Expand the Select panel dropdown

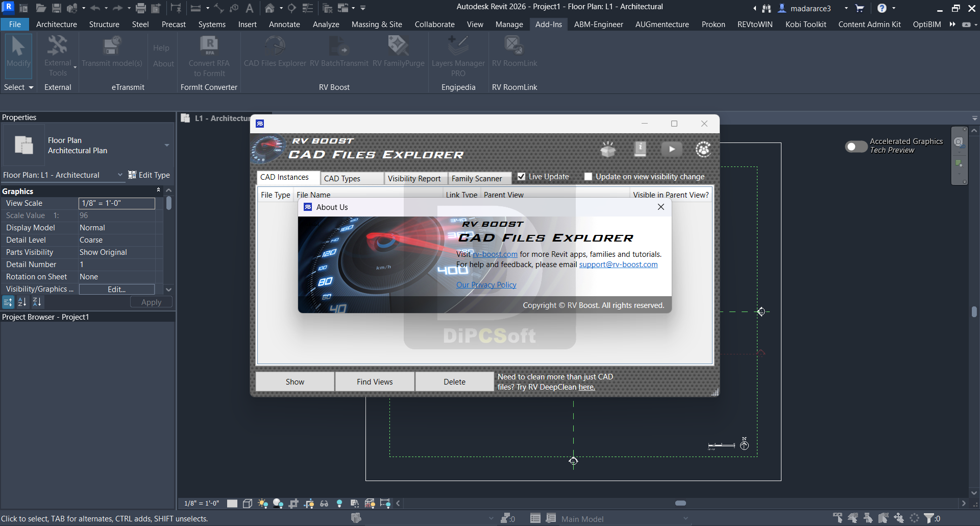click(x=19, y=87)
